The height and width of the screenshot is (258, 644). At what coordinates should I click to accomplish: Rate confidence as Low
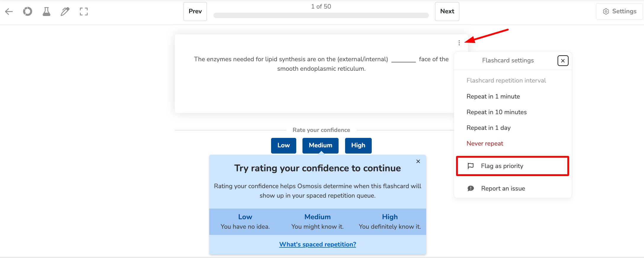(283, 146)
